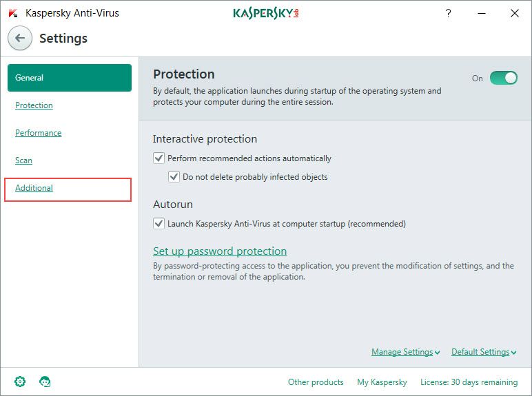Uncheck Do not delete probably infected objects
The height and width of the screenshot is (396, 532).
174,177
